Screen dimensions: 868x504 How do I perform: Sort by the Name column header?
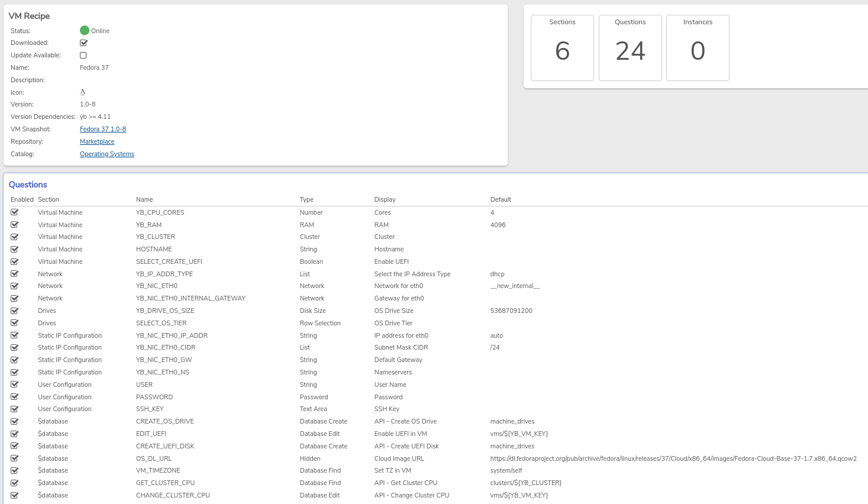point(144,199)
